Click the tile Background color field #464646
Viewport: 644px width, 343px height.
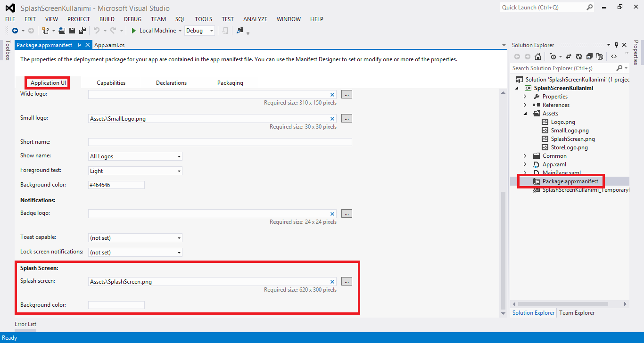point(116,185)
